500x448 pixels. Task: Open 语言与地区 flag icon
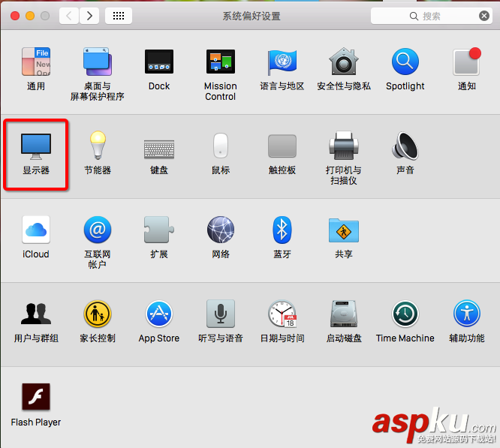coord(282,62)
